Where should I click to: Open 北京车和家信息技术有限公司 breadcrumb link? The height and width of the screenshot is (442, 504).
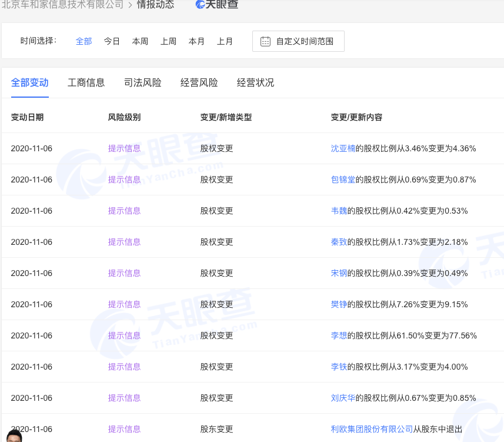[62, 5]
